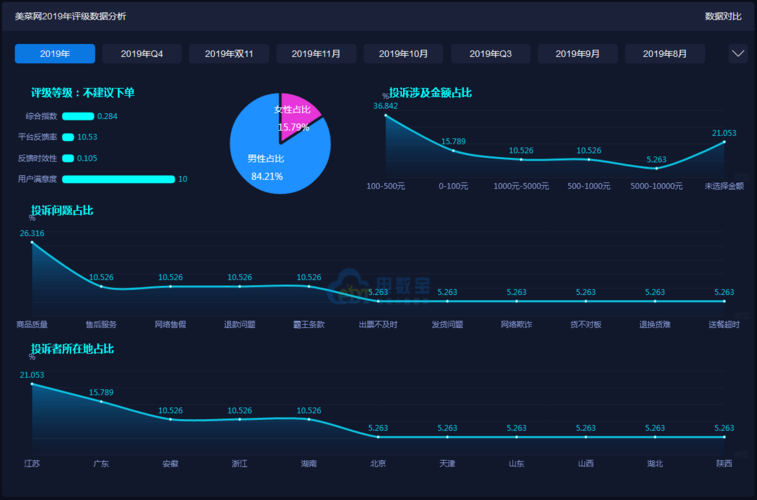Click the 1000元-5000元 axis label
The width and height of the screenshot is (757, 500).
[x=521, y=186]
